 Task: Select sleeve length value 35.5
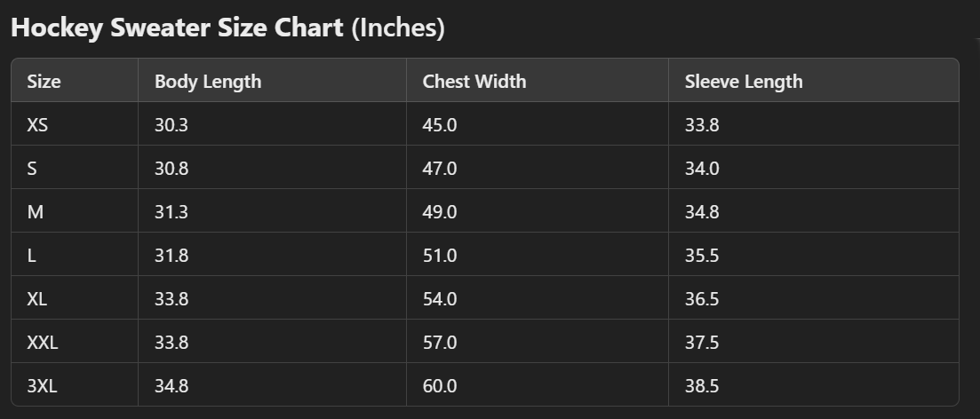pos(702,256)
